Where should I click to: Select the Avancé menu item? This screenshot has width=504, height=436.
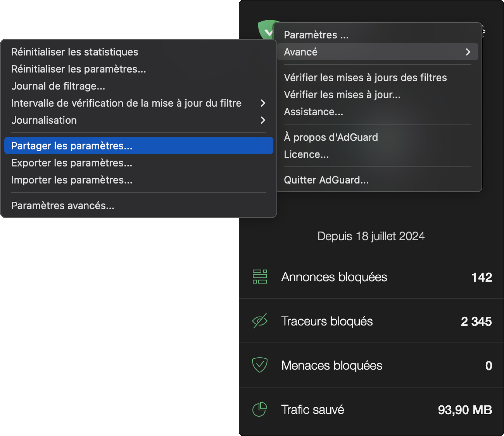click(377, 52)
